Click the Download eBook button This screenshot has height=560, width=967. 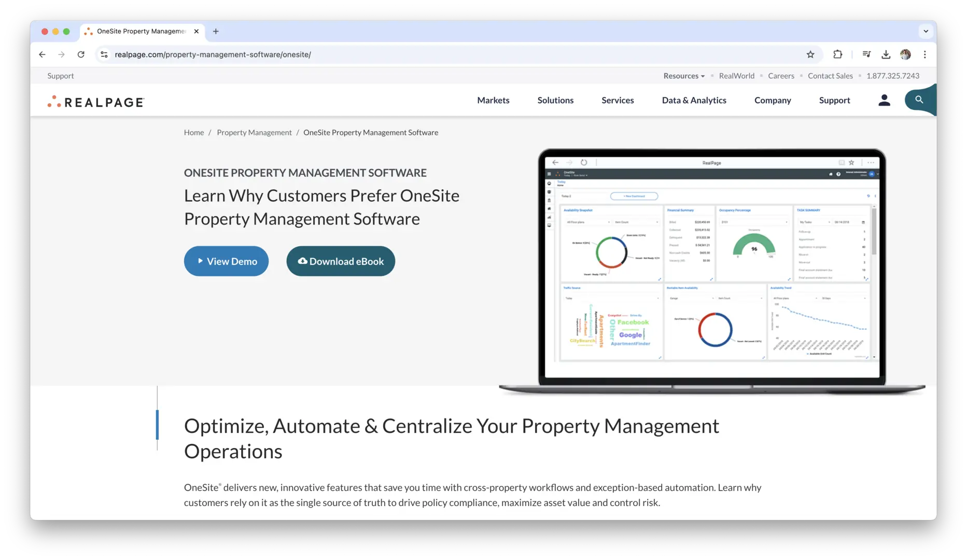pos(341,261)
